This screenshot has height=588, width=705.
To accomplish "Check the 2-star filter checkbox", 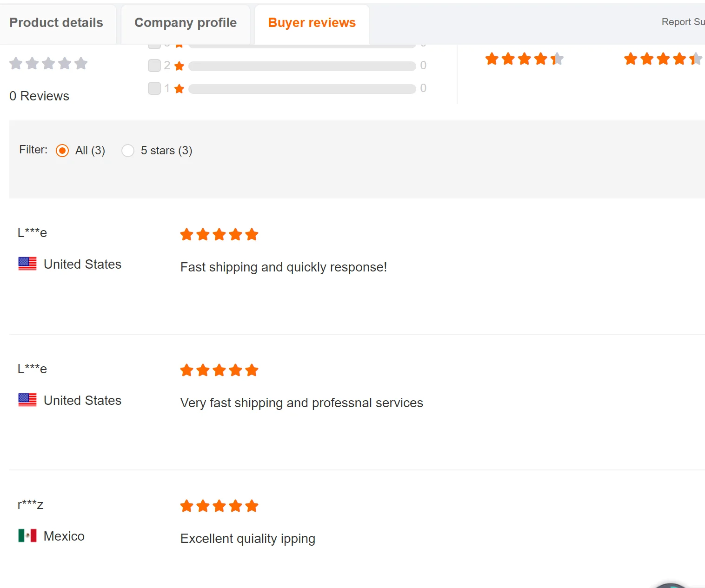I will coord(154,66).
